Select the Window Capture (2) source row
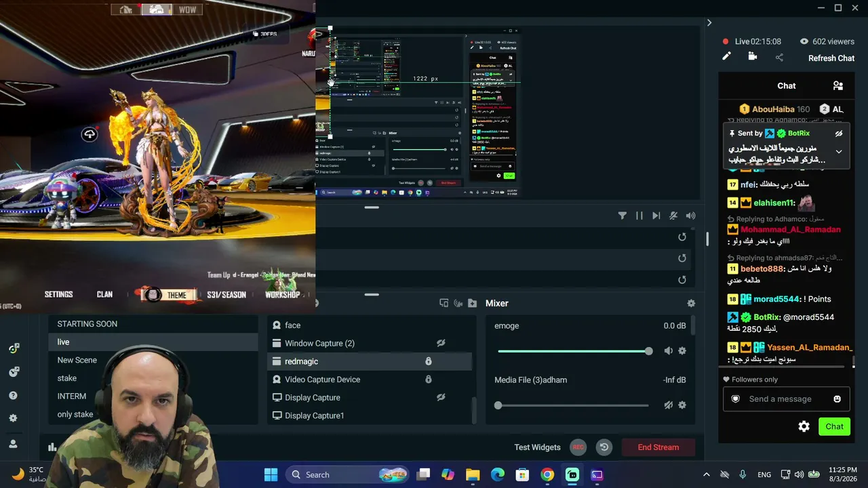 pyautogui.click(x=369, y=343)
